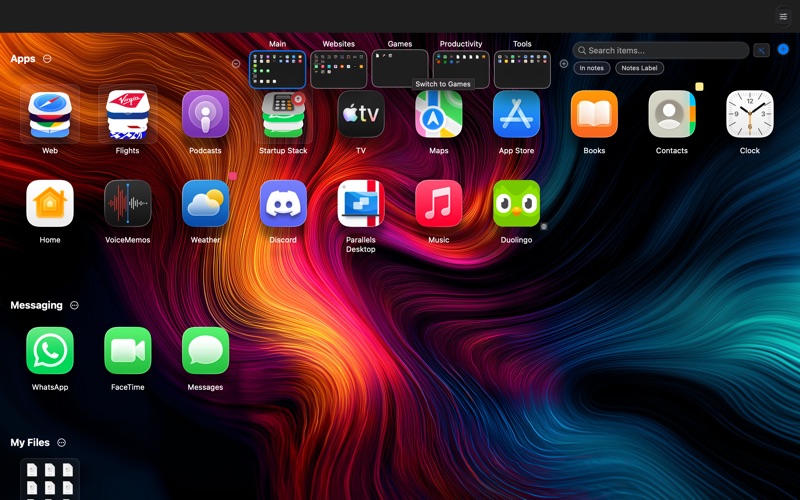Open the My Files section options menu

(61, 442)
